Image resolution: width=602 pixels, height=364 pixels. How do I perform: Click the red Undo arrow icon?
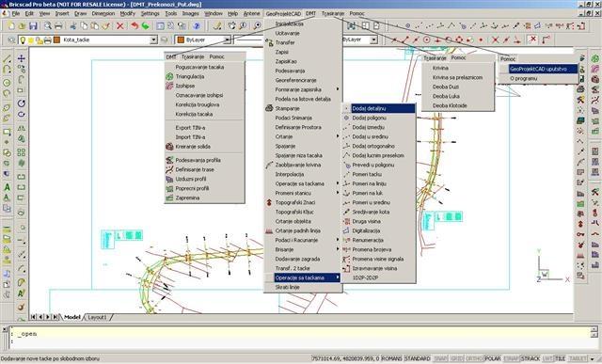[x=135, y=26]
